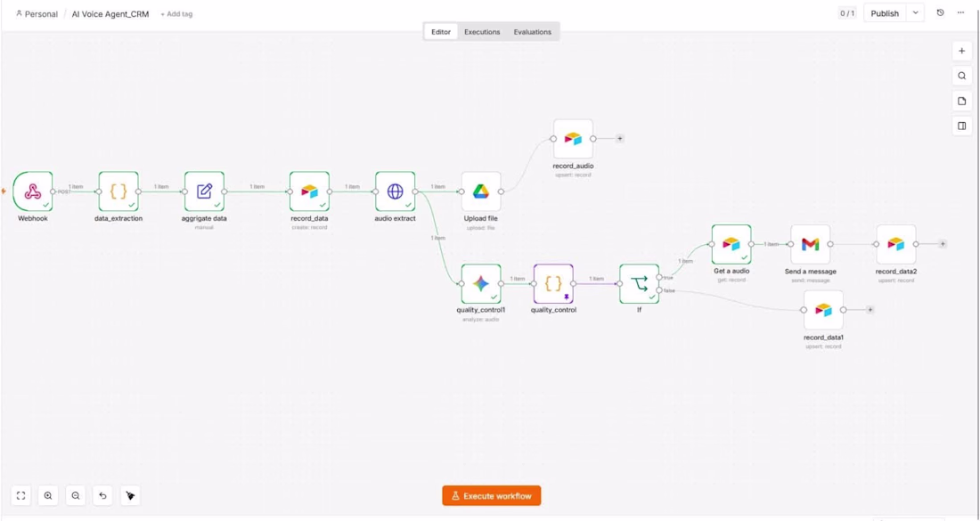The image size is (980, 521).
Task: Select the audio extract HTTP node
Action: 395,191
